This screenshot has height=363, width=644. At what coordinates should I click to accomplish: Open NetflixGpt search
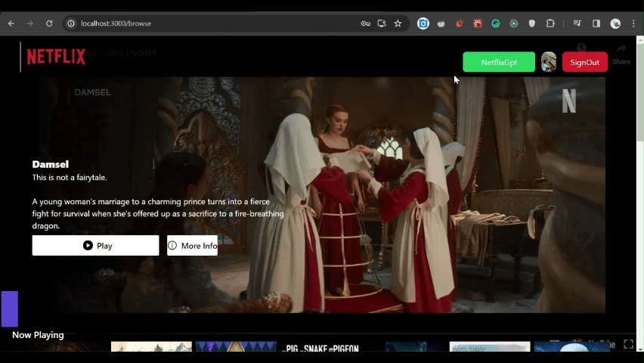(x=499, y=62)
